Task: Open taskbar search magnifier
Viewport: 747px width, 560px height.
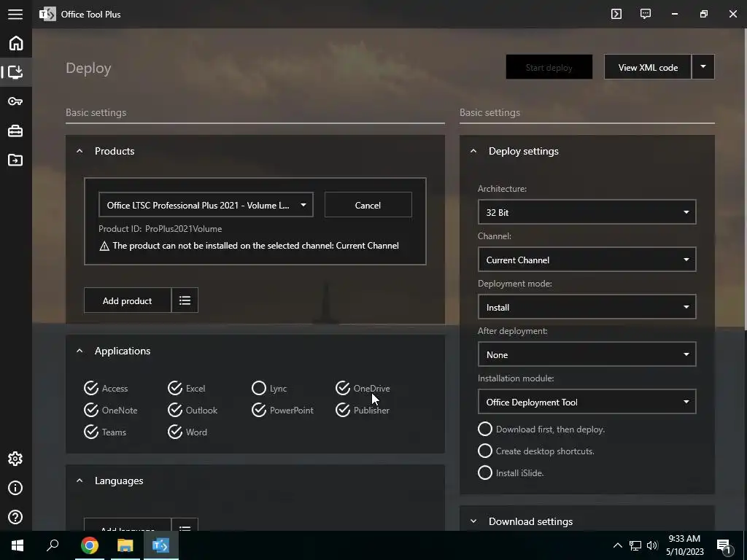Action: (x=53, y=545)
